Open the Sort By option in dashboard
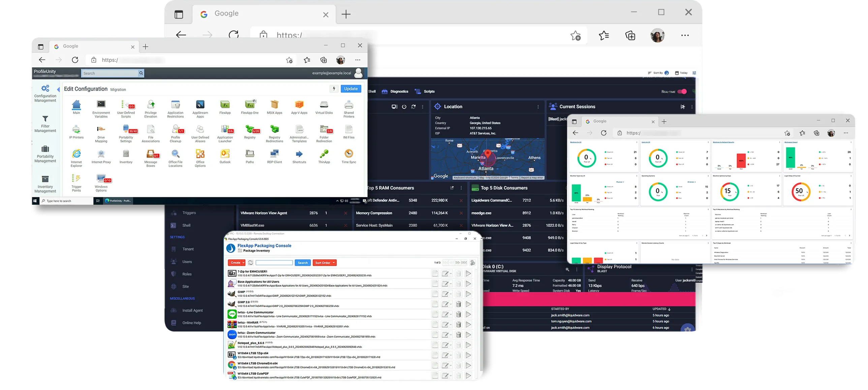 pyautogui.click(x=658, y=73)
